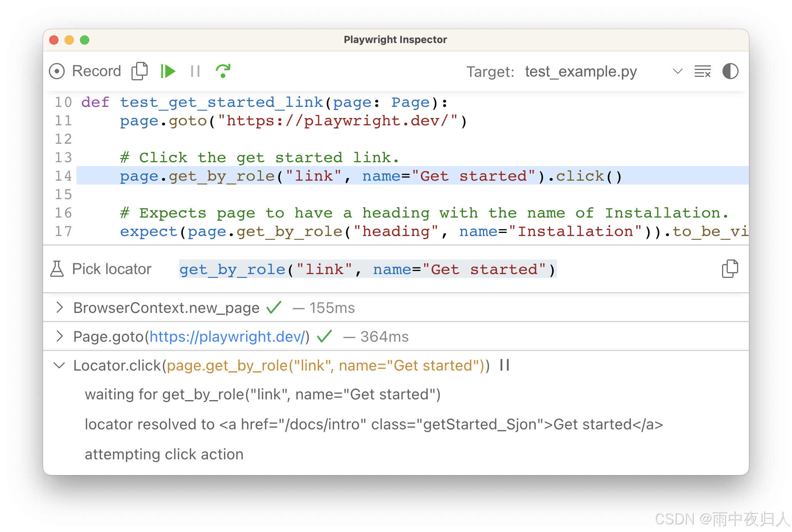Expand the Page.goto log entry
The width and height of the screenshot is (792, 532).
tap(59, 336)
